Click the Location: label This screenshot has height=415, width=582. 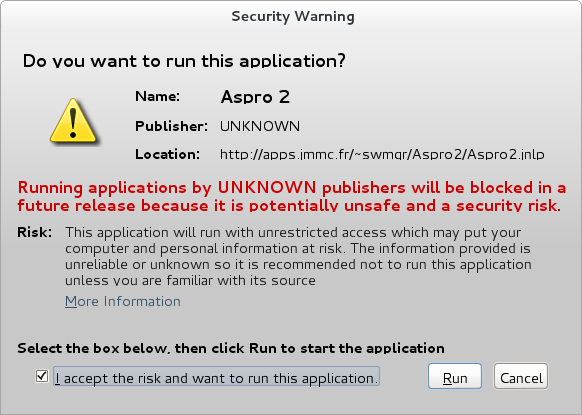167,154
